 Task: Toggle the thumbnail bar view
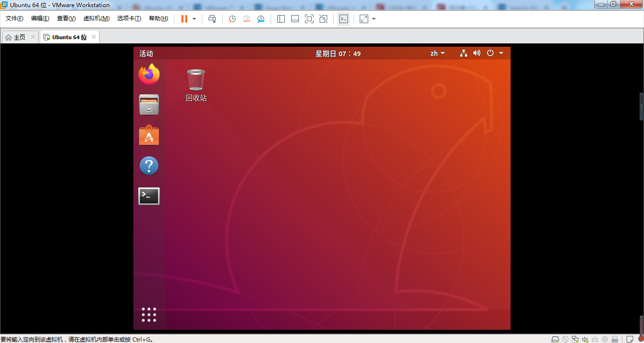(x=295, y=19)
